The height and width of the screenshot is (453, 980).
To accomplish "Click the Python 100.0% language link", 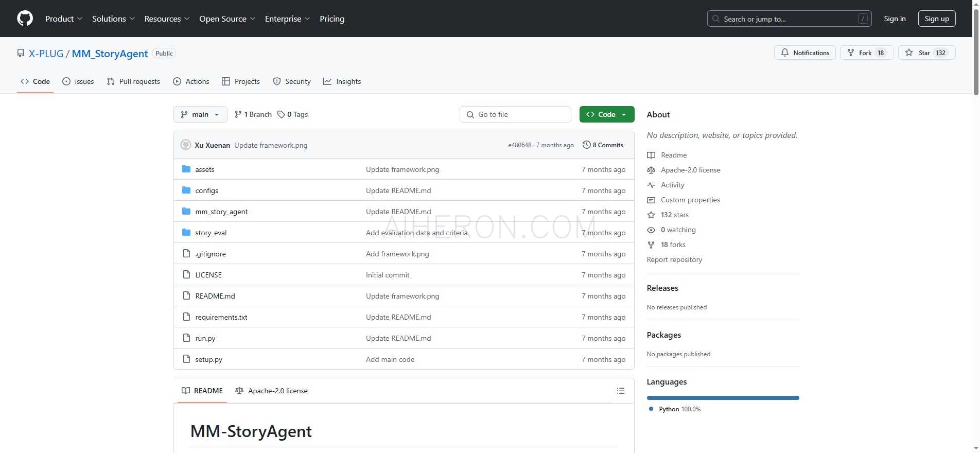I will (x=675, y=409).
